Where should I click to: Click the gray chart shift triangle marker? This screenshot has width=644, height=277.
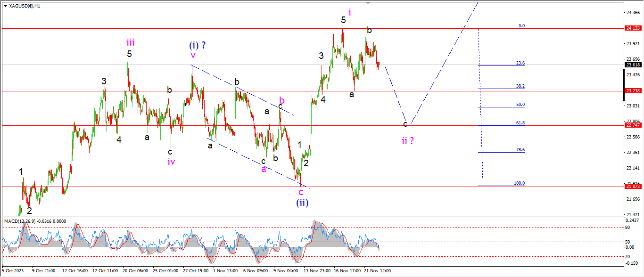[367, 3]
